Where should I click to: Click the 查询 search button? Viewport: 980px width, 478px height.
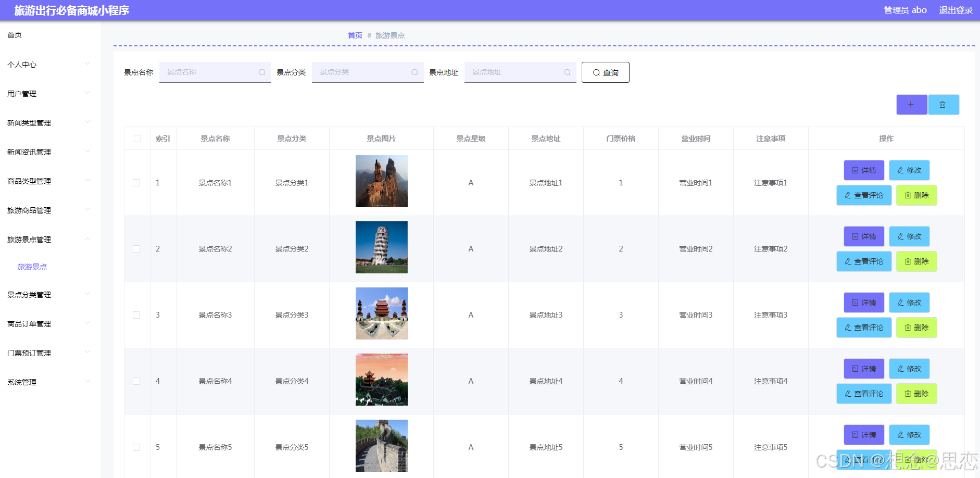[x=606, y=72]
